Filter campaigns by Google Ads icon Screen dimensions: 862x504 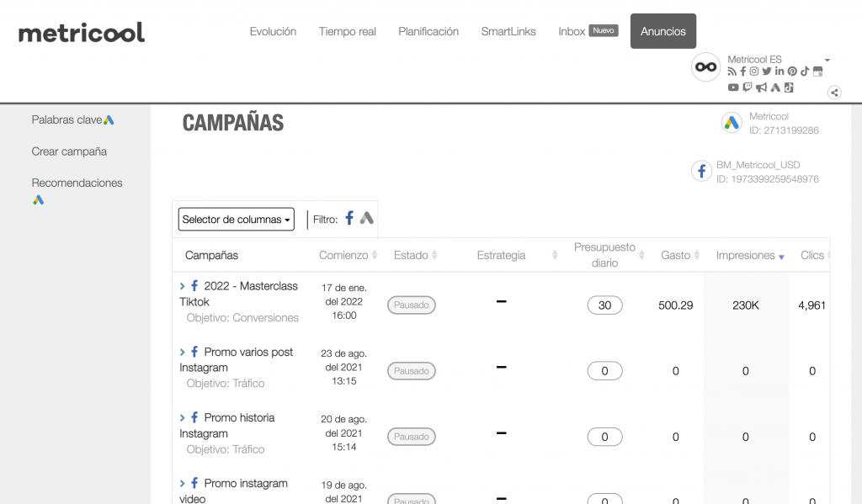coord(367,218)
